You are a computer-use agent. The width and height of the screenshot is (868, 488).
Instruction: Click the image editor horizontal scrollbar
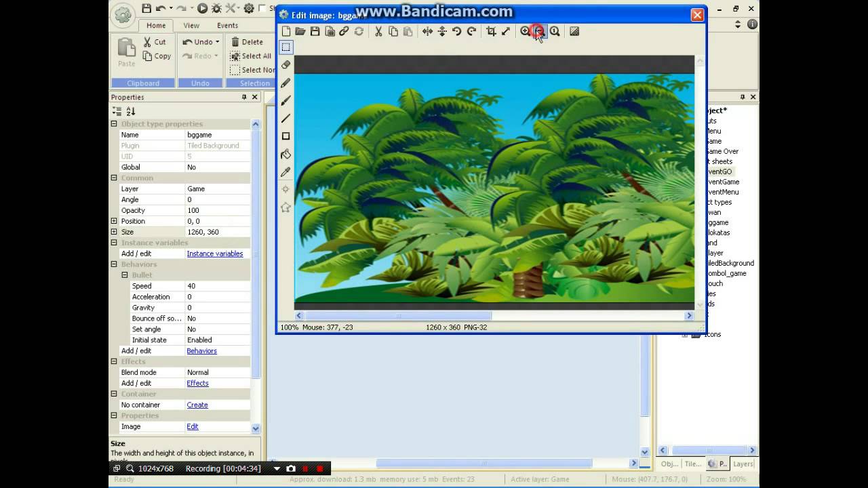pyautogui.click(x=398, y=316)
